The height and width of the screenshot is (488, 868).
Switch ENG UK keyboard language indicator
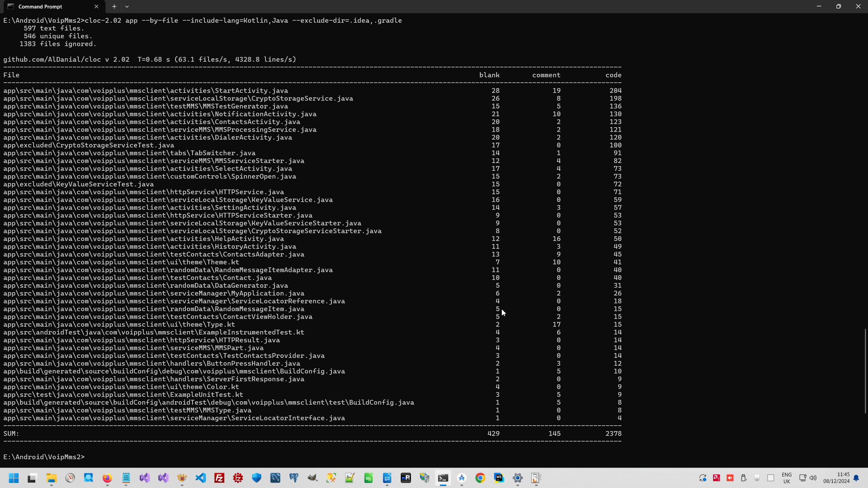786,478
